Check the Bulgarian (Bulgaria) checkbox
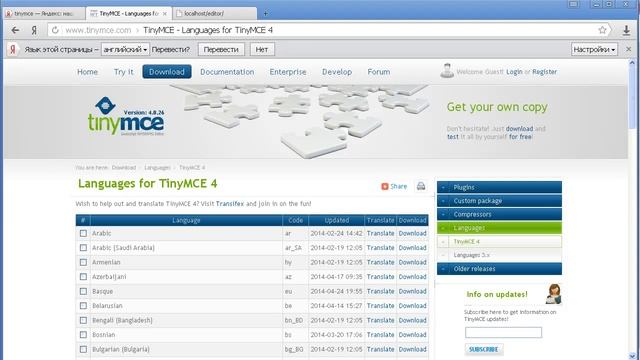The height and width of the screenshot is (360, 640). 83,349
